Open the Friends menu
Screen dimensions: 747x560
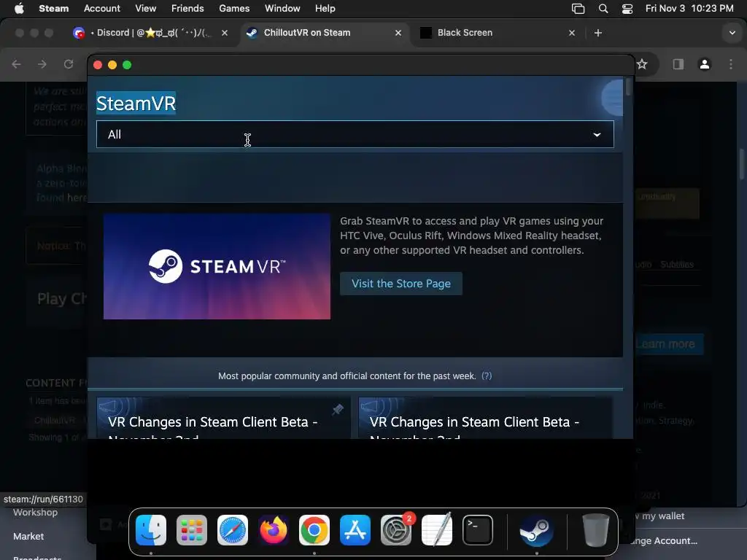pyautogui.click(x=187, y=8)
